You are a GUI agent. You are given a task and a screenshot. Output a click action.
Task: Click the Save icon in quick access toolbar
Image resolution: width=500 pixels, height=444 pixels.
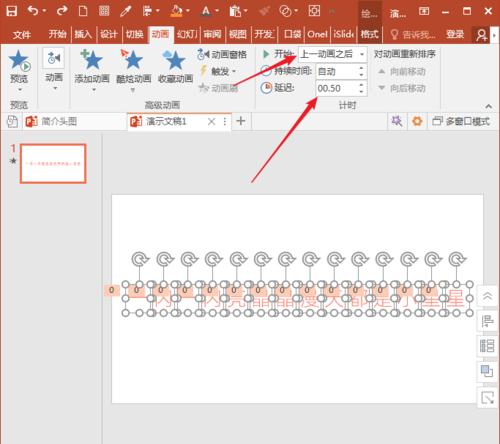coord(12,11)
